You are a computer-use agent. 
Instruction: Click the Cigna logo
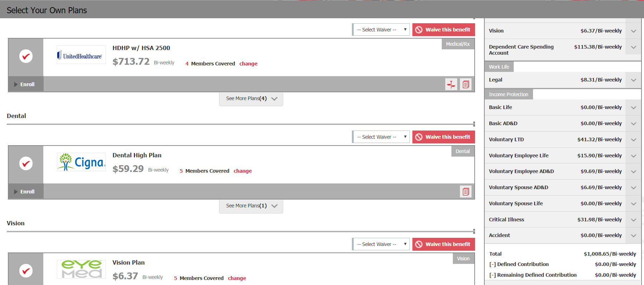(81, 162)
